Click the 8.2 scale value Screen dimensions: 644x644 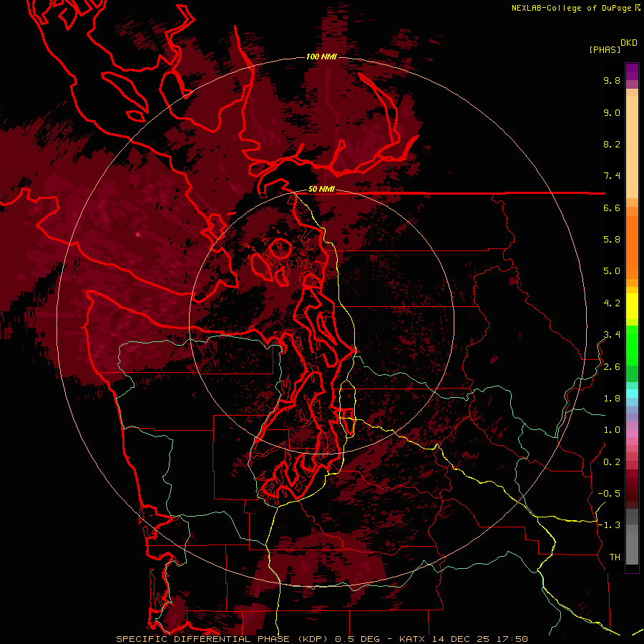tap(612, 144)
